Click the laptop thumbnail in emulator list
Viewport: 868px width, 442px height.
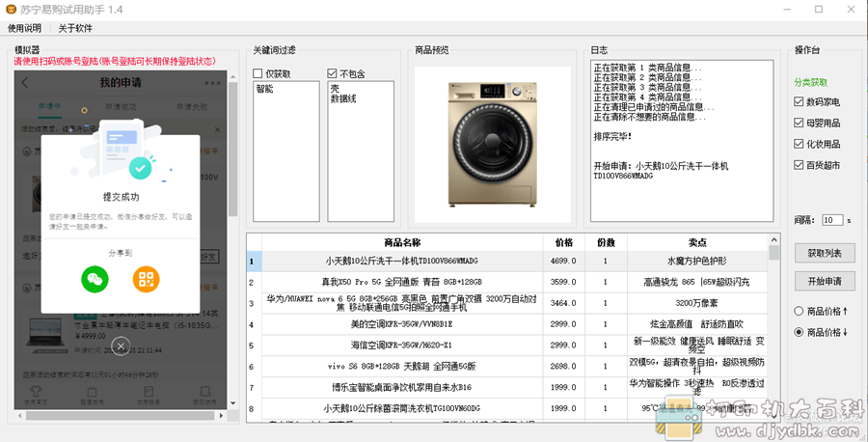click(x=47, y=335)
